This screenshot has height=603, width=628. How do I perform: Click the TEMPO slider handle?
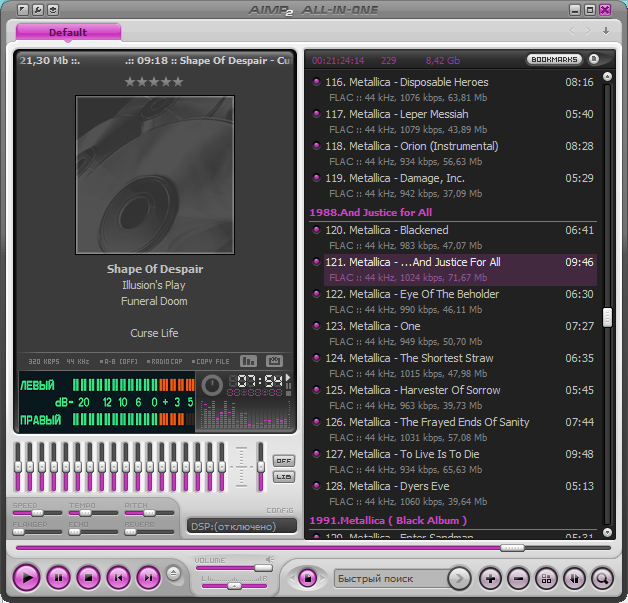point(85,513)
